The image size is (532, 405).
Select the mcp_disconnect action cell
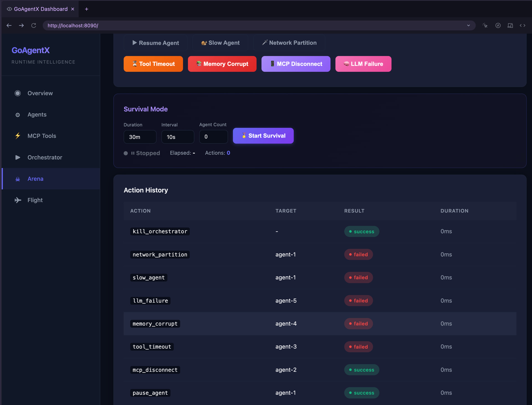[x=155, y=370]
